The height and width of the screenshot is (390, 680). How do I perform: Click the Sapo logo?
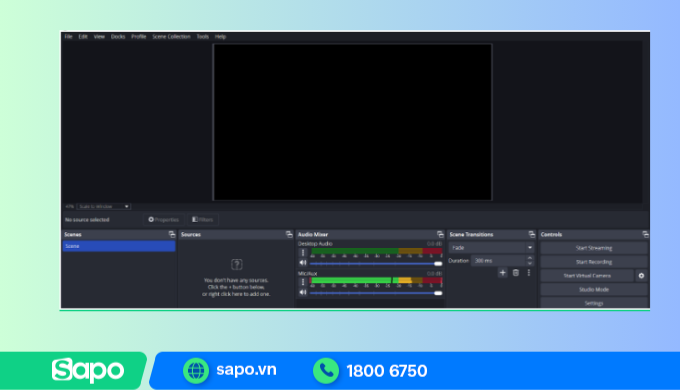coord(88,370)
